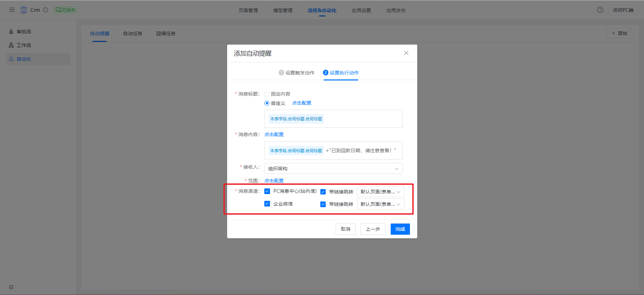The image size is (644, 295).
Task: Click the blue 完成 button
Action: (400, 229)
